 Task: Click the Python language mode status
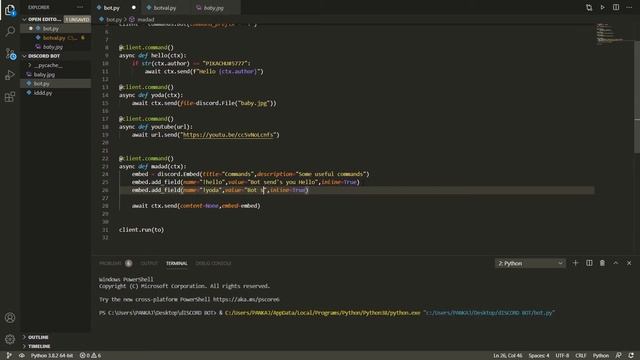coord(601,356)
